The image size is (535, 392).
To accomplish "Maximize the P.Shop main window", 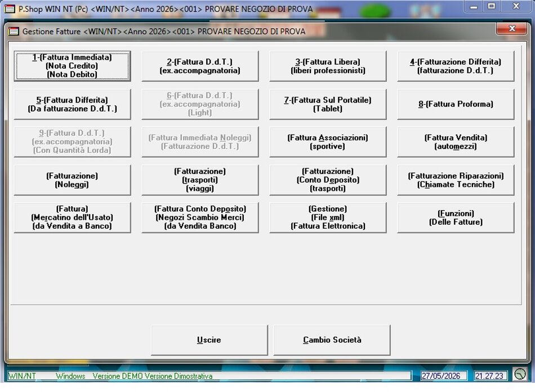I will 491,7.
